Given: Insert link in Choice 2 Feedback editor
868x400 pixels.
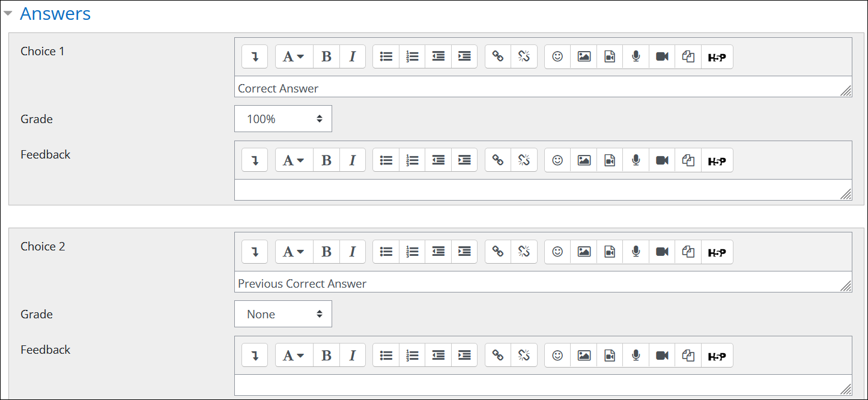Looking at the screenshot, I should (x=498, y=356).
